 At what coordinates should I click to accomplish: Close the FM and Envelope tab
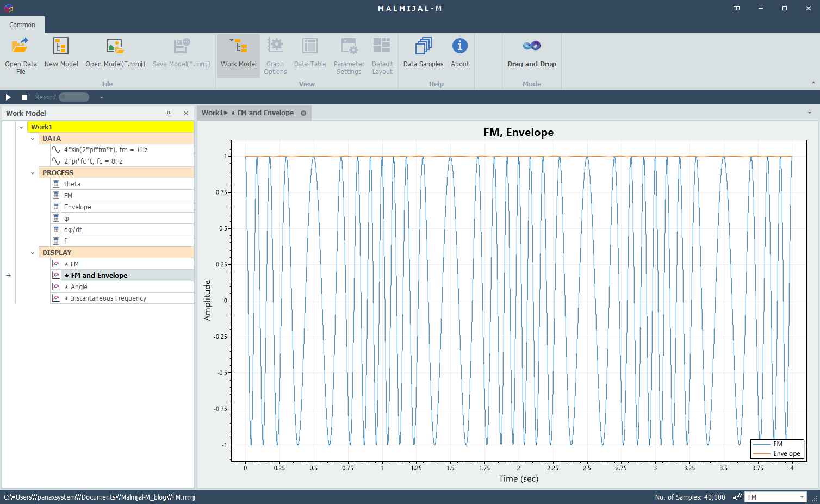pos(303,113)
